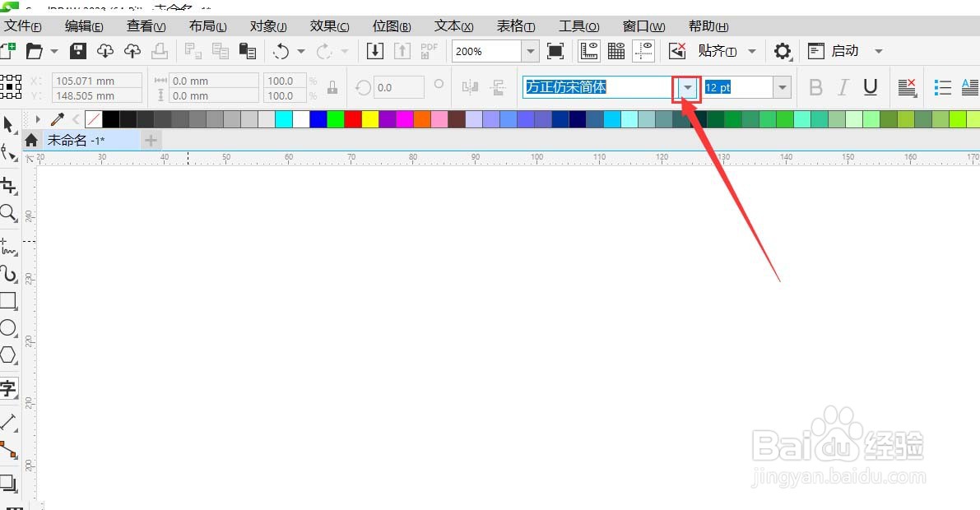This screenshot has height=510, width=980.
Task: Select the Zoom magnifier tool
Action: pyautogui.click(x=9, y=213)
